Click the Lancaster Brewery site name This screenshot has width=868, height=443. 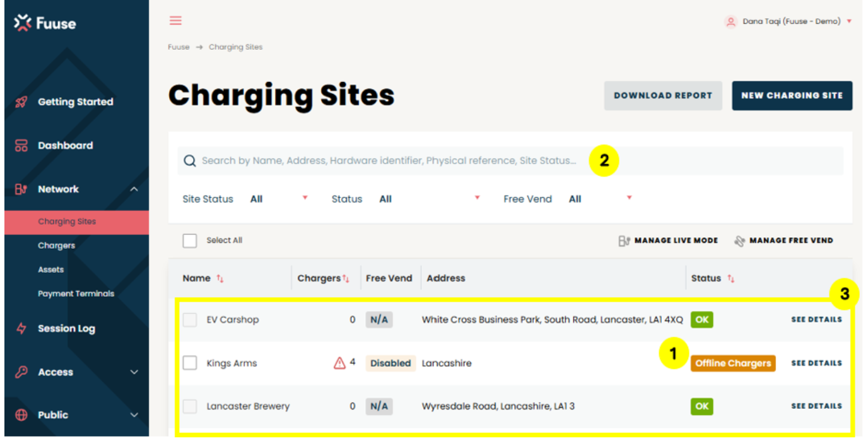tap(248, 406)
